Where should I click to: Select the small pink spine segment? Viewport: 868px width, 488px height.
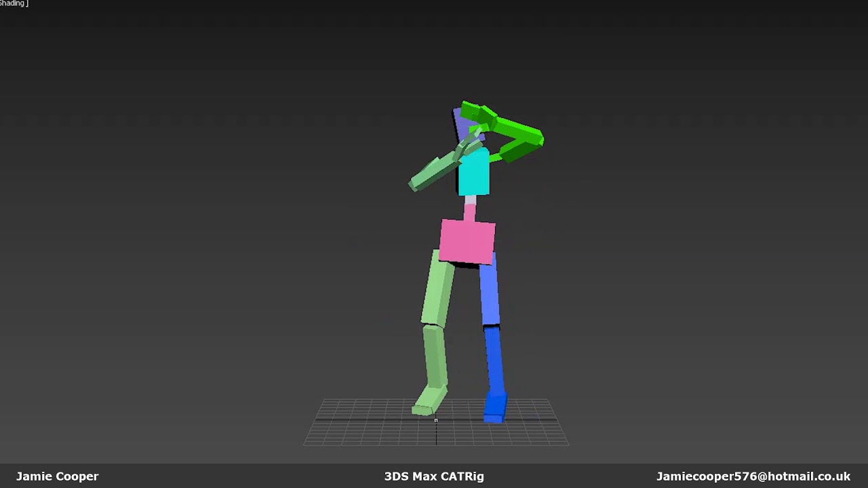(469, 212)
